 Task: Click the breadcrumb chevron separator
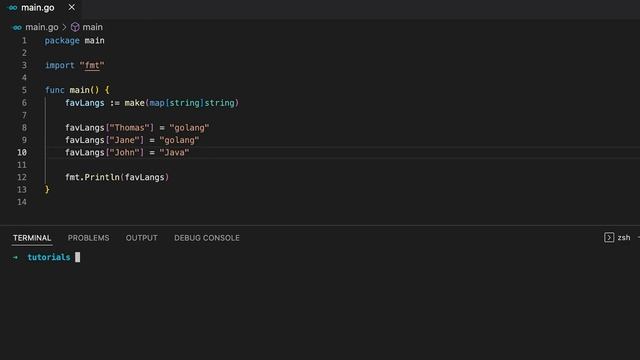point(64,27)
